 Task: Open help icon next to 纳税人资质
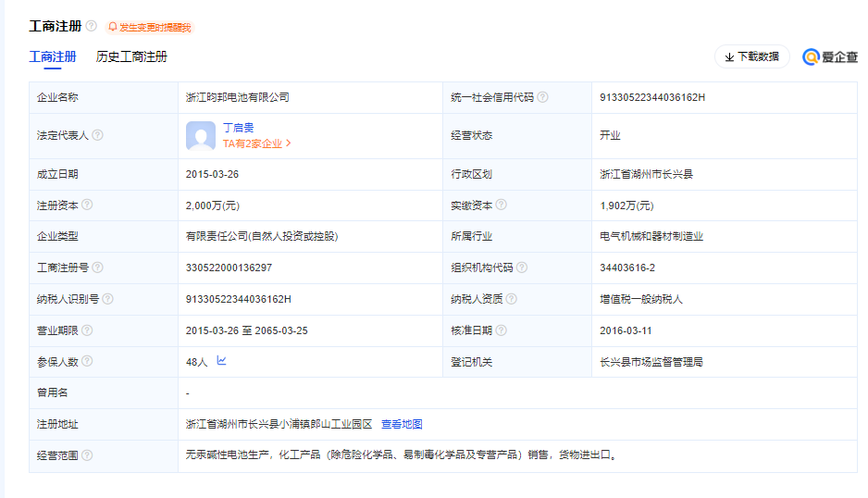(x=512, y=299)
